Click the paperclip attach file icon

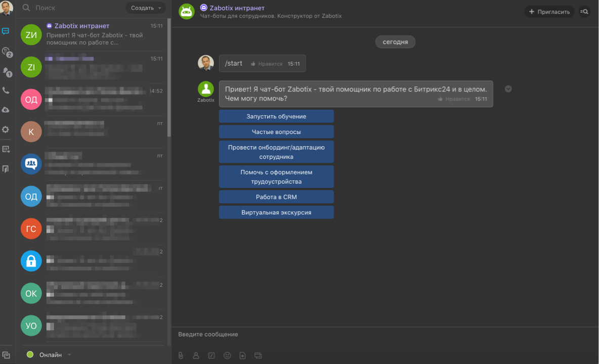pyautogui.click(x=181, y=355)
